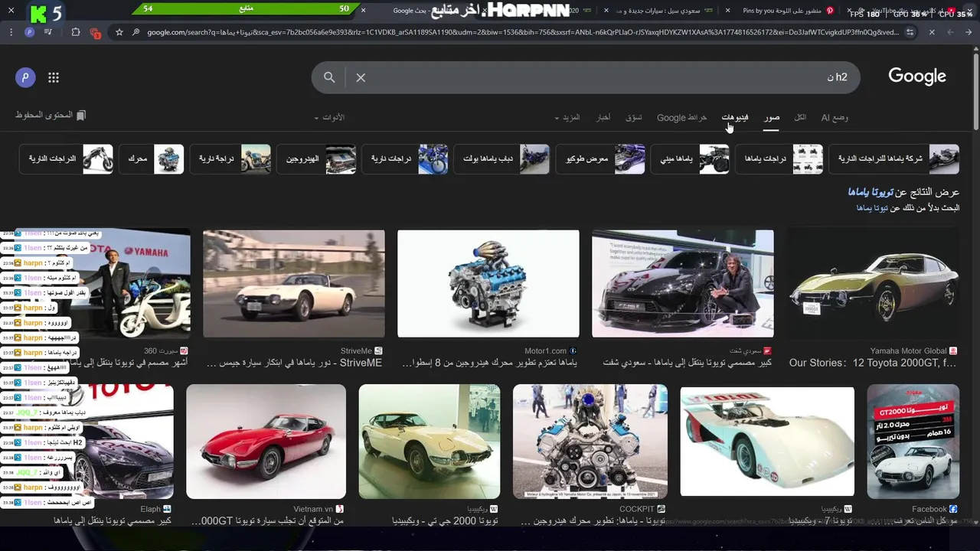Stop loading the page with the toolbar X
This screenshot has height=551, width=980.
[x=932, y=32]
